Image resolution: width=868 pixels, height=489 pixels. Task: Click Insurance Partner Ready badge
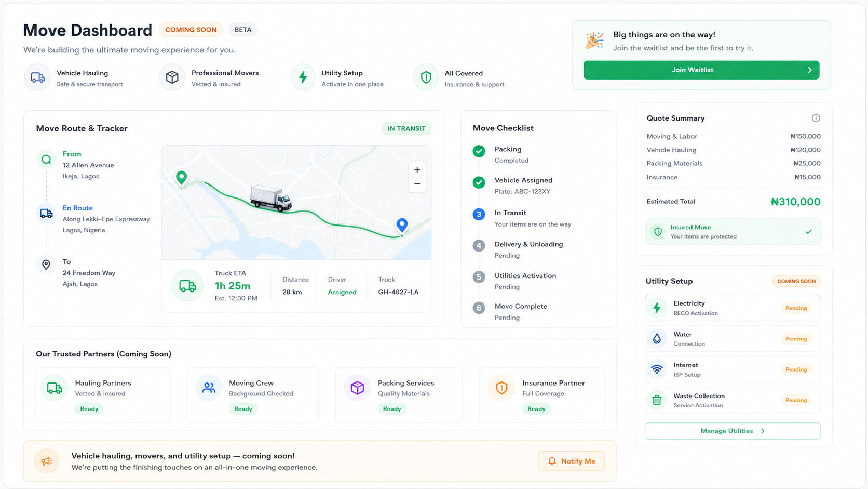pyautogui.click(x=536, y=409)
